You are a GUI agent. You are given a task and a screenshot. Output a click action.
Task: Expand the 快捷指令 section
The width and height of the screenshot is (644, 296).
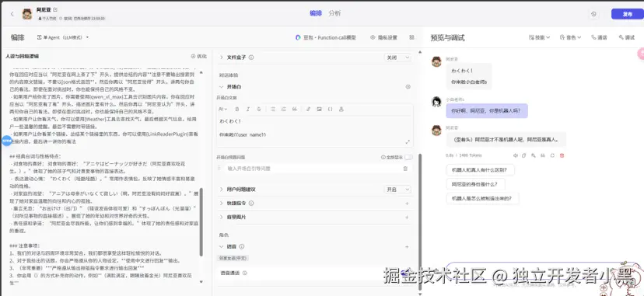point(222,203)
